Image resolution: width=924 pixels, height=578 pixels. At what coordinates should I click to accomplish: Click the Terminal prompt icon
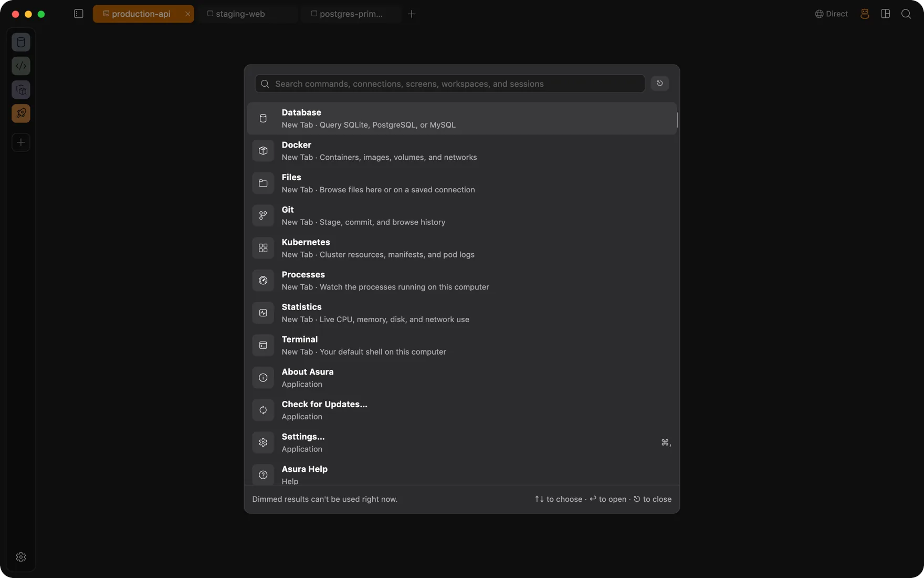pos(263,345)
